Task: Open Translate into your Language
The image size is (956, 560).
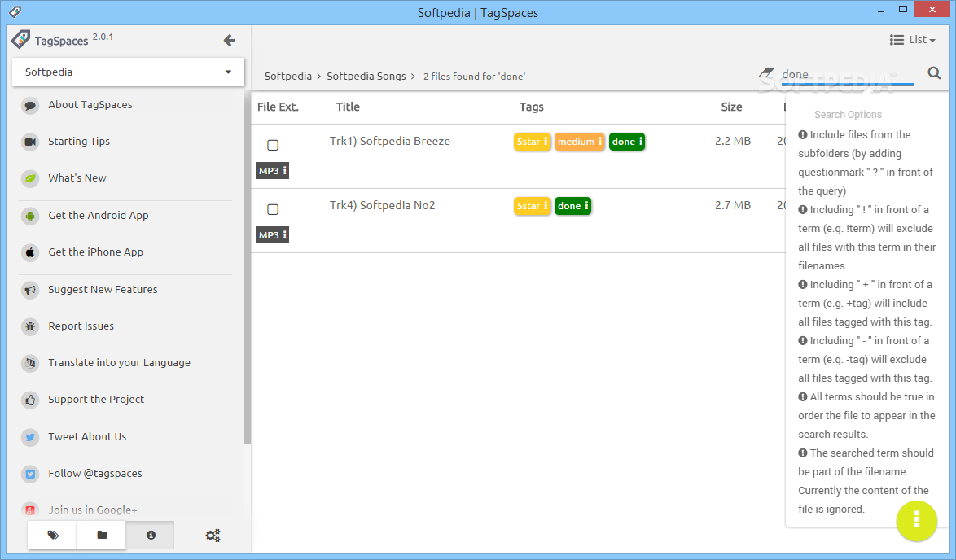Action: click(120, 362)
